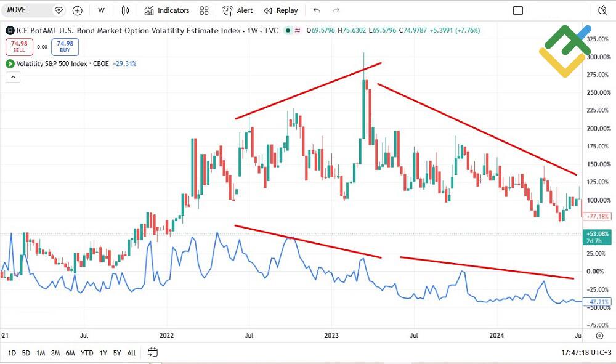Add a symbol with the plus-circle icon

78,10
